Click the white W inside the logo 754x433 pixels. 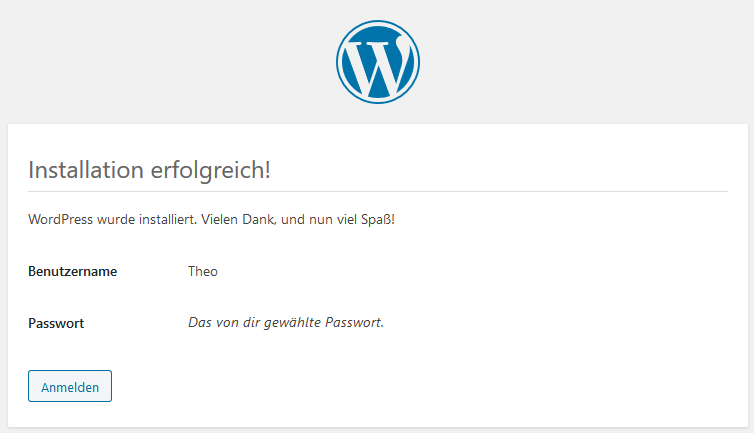click(378, 65)
